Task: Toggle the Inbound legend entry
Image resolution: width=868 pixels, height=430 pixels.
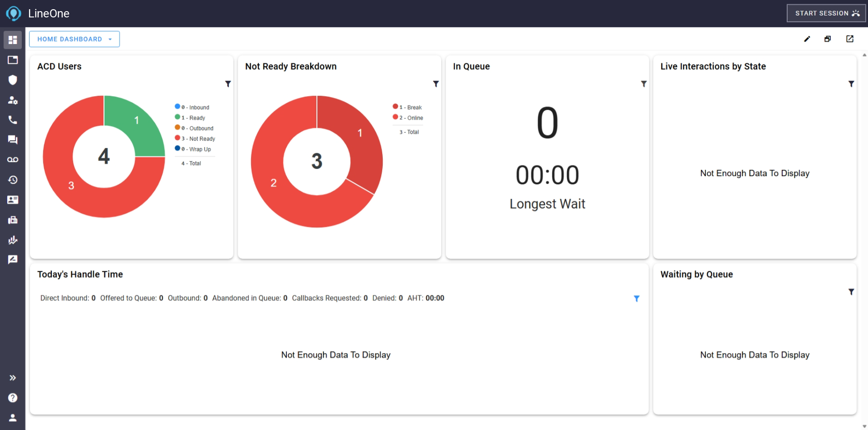Action: click(192, 107)
